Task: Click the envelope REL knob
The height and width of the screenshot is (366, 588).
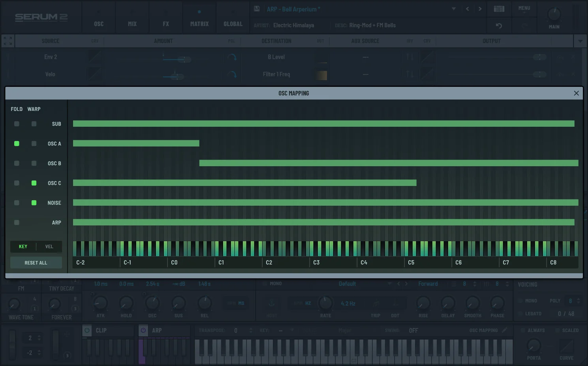Action: [204, 303]
